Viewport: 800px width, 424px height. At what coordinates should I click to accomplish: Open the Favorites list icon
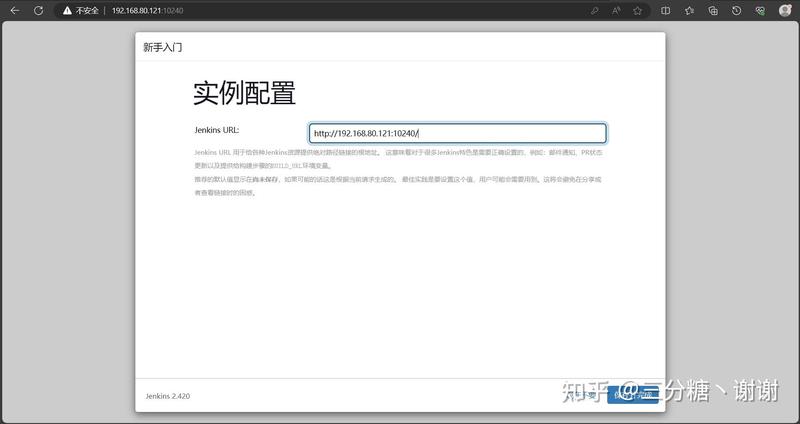pyautogui.click(x=690, y=10)
